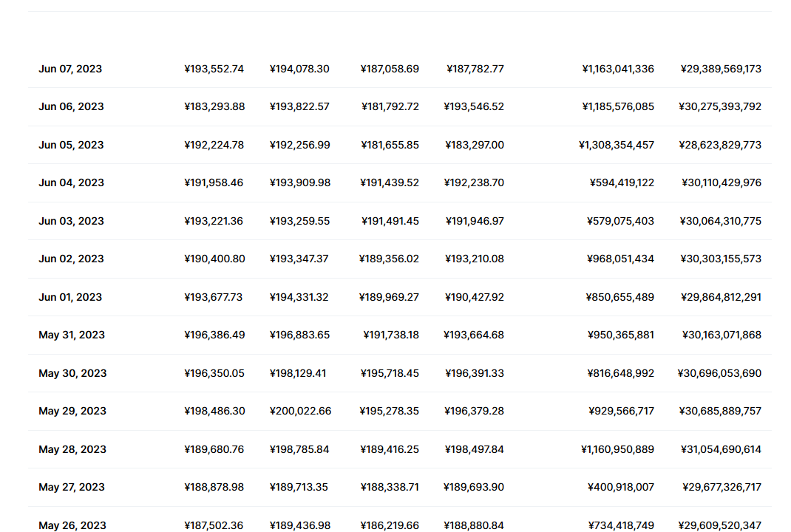Click close price ¥193,210.08 for Jun 02
Image resolution: width=791 pixels, height=532 pixels.
pyautogui.click(x=474, y=259)
